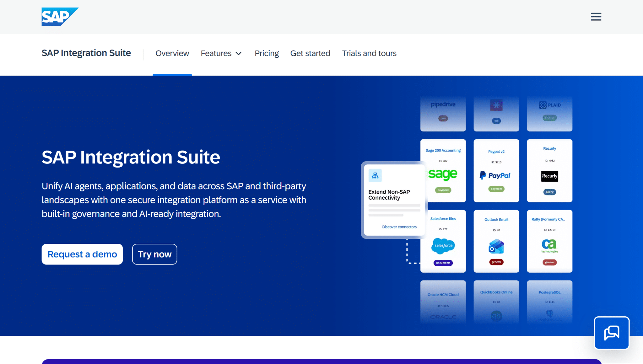Click the PostegreSQL card title

click(549, 292)
